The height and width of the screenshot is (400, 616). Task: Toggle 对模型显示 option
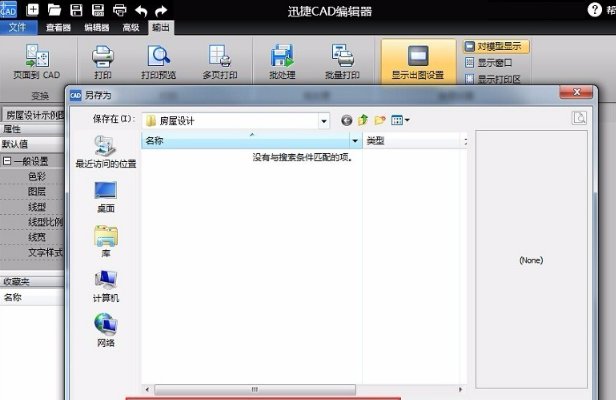[496, 46]
